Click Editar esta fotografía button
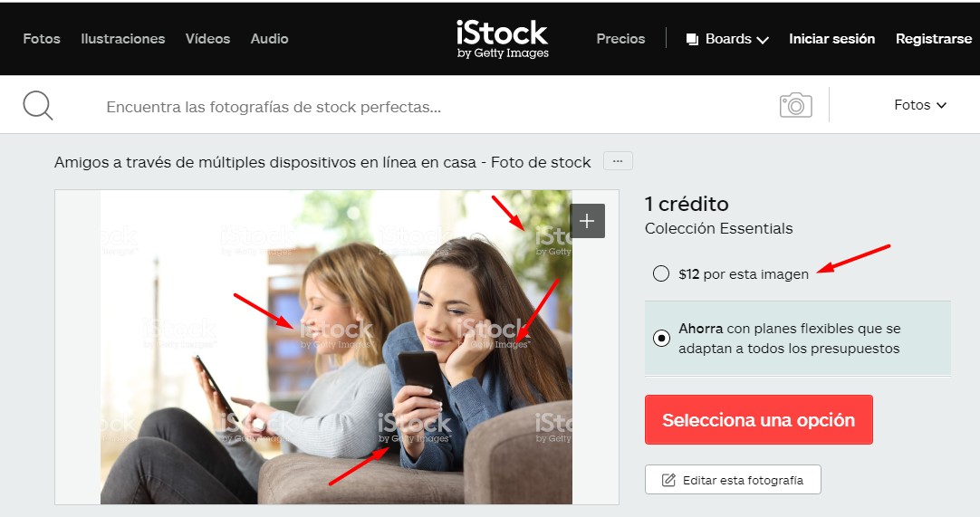 pyautogui.click(x=733, y=480)
